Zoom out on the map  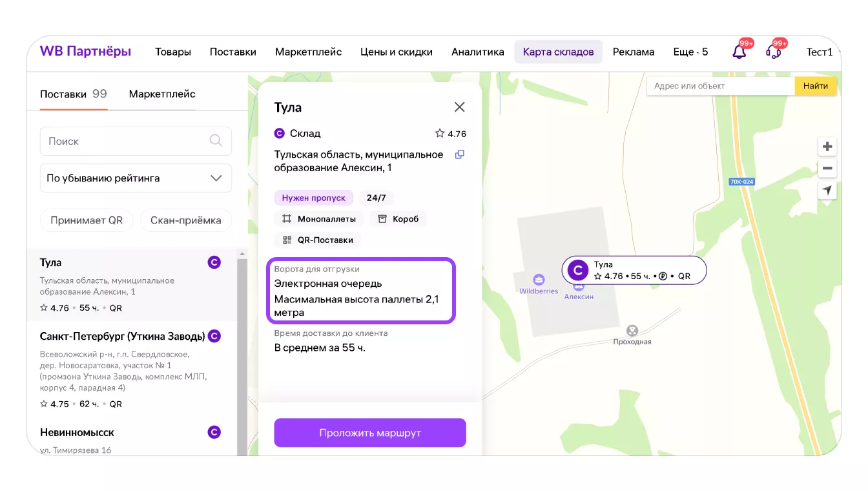coord(827,169)
